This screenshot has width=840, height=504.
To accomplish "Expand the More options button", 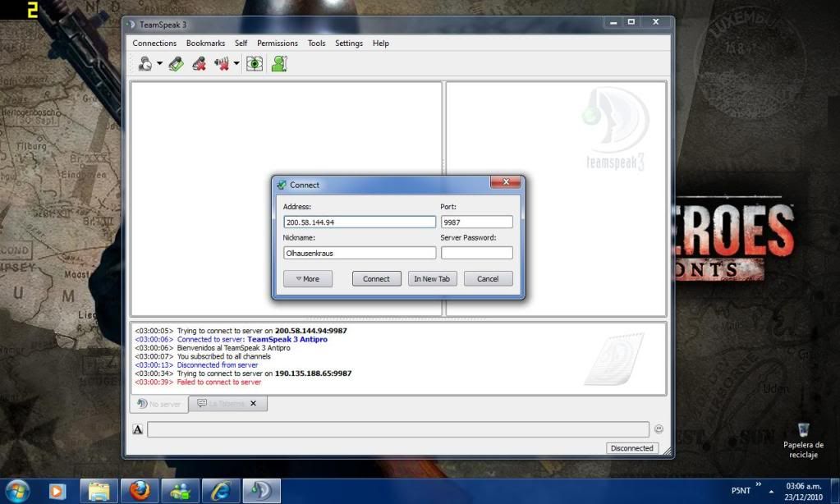I will (307, 278).
